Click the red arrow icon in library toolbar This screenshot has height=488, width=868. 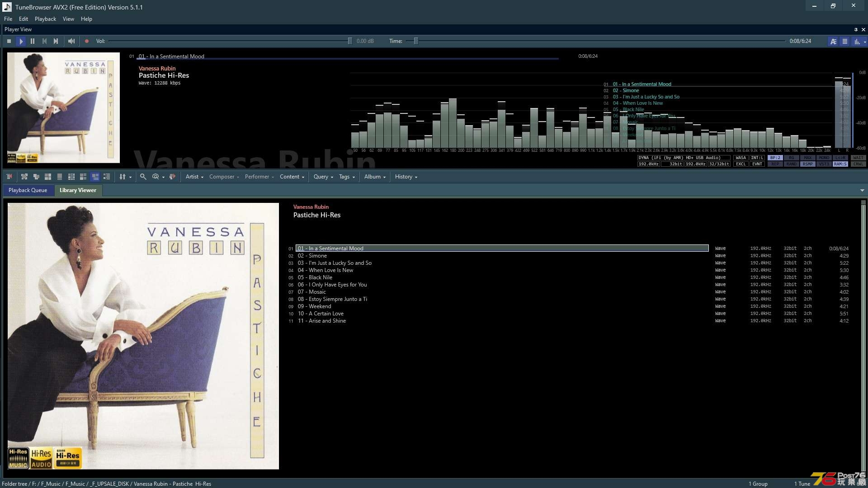point(172,177)
